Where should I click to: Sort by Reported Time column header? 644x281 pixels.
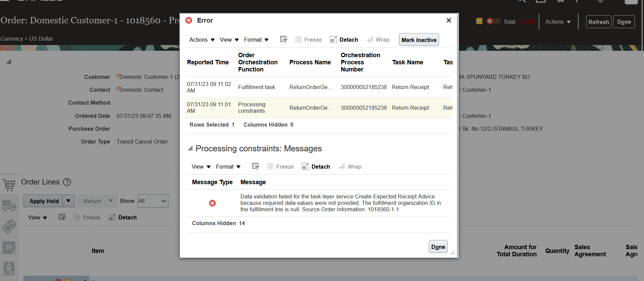[208, 62]
